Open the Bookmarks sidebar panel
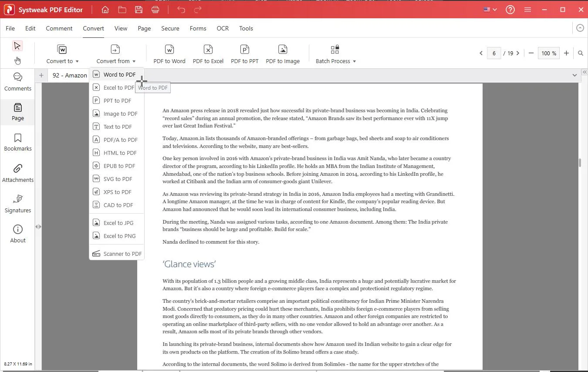The width and height of the screenshot is (588, 372). pos(18,142)
